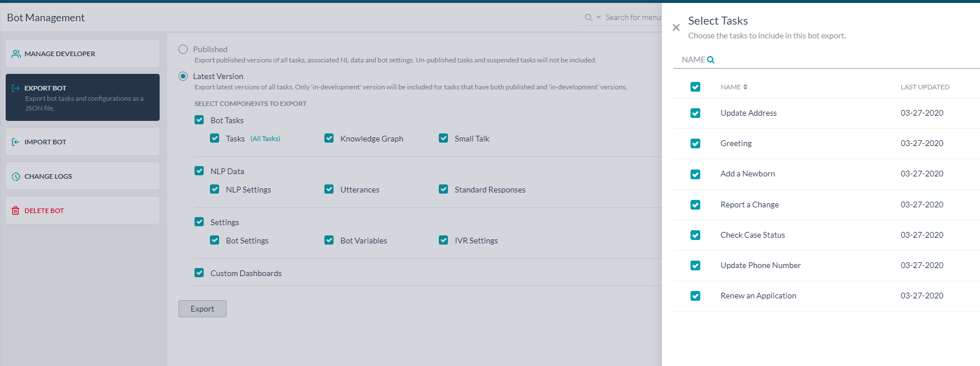Click the Export Bot arrow icon
Viewport: 980px width, 366px height.
16,88
